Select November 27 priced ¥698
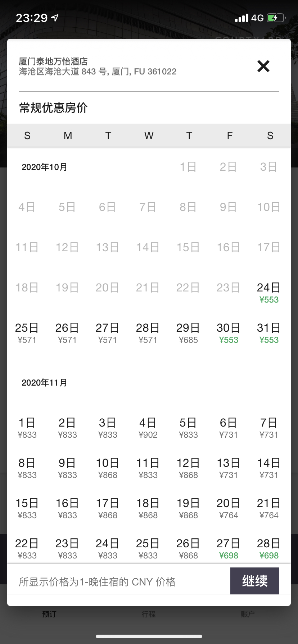The height and width of the screenshot is (644, 298). pos(229,549)
